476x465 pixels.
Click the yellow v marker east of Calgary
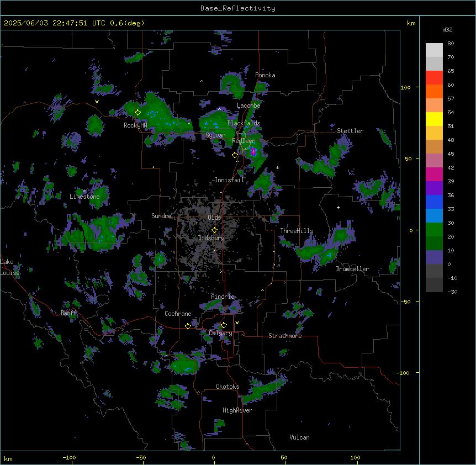pyautogui.click(x=237, y=323)
